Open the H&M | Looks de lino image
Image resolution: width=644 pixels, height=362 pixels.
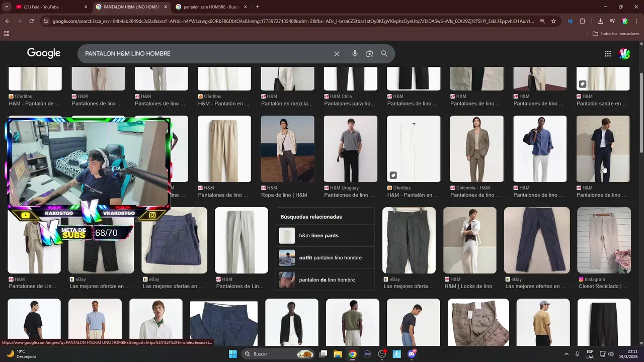469,240
